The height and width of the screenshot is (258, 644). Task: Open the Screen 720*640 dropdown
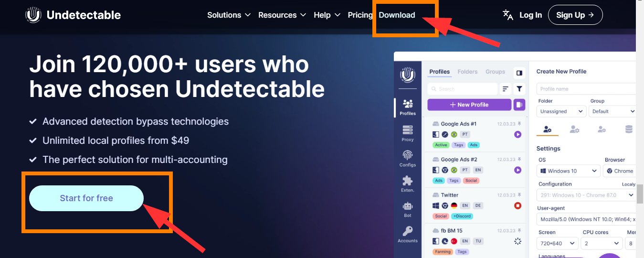click(558, 243)
